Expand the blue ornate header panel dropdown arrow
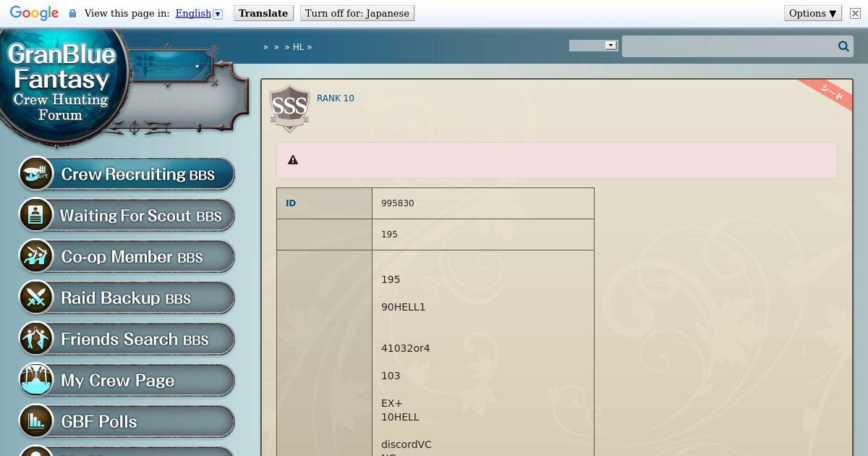 point(197,67)
